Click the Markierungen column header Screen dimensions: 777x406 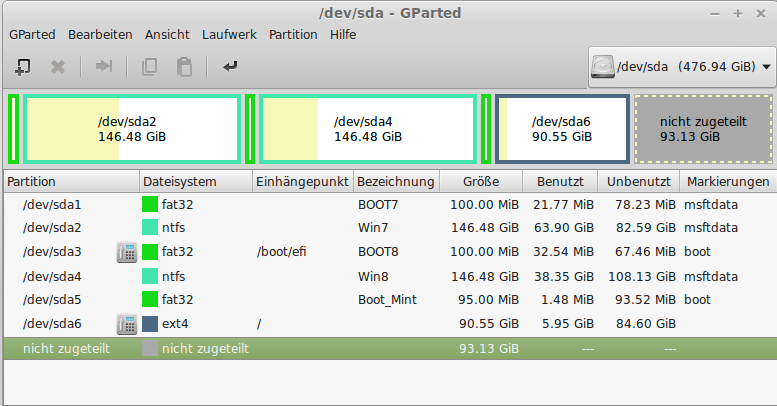pos(728,181)
